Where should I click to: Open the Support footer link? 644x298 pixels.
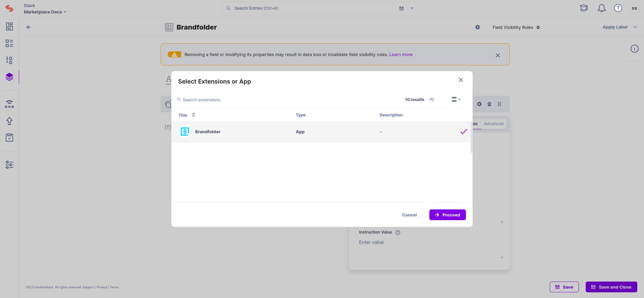(x=88, y=287)
